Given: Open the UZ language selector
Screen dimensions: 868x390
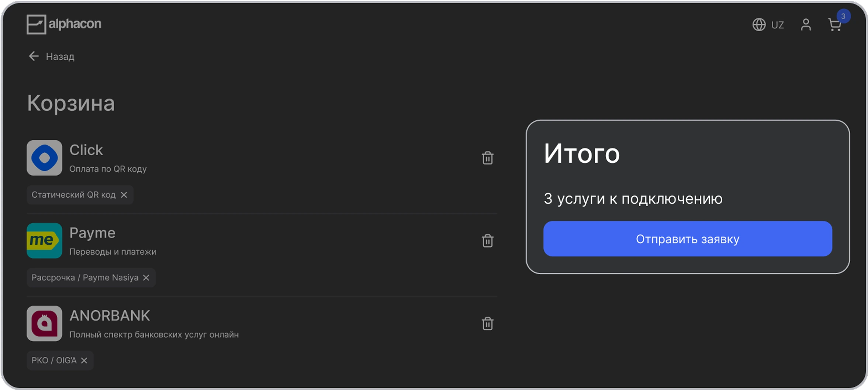Looking at the screenshot, I should [777, 25].
